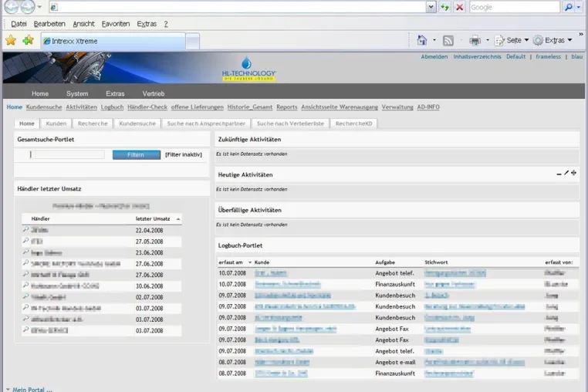
Task: Switch to the Recherche tab
Action: [x=93, y=123]
